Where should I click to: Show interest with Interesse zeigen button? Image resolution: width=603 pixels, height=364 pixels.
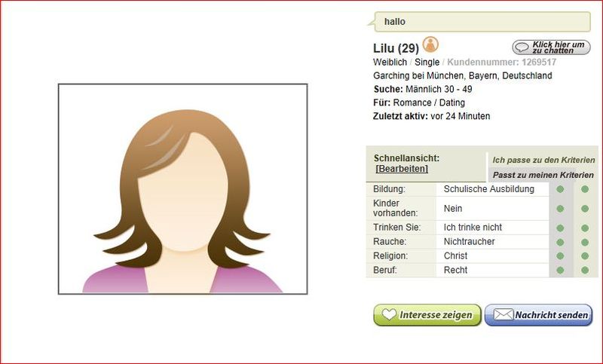[x=427, y=315]
